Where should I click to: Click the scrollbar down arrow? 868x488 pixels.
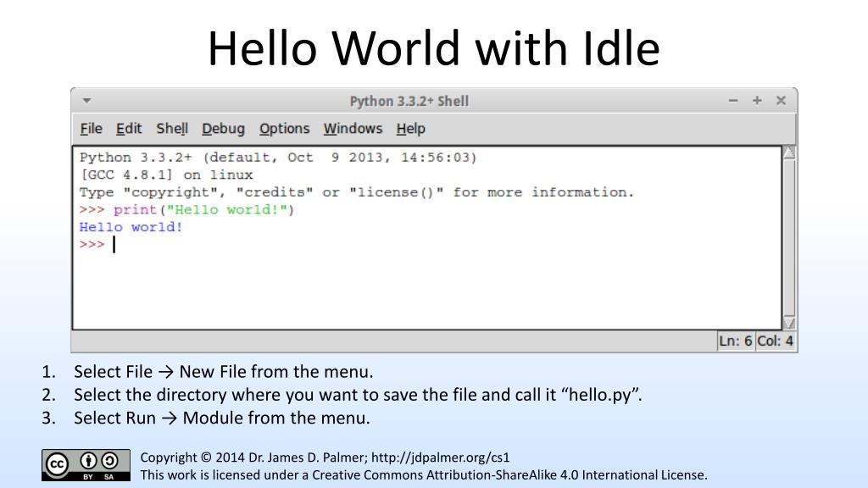point(789,323)
